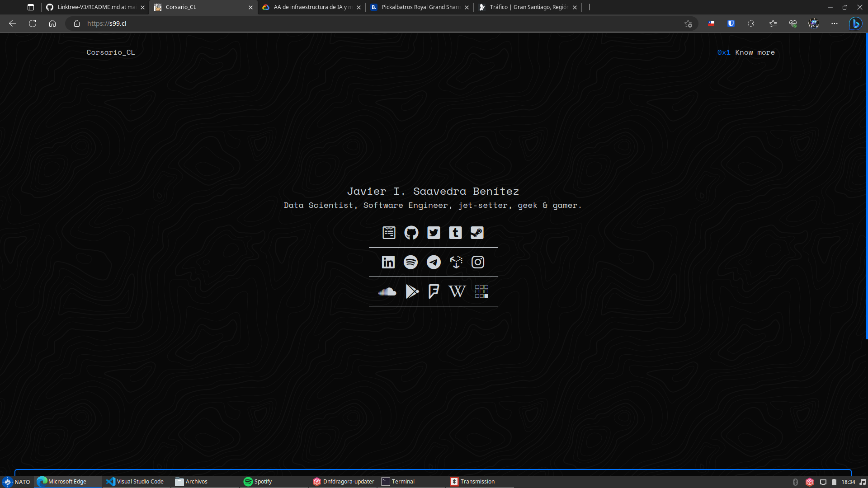Viewport: 868px width, 488px height.
Task: Open the Foursquare F icon
Action: (434, 291)
